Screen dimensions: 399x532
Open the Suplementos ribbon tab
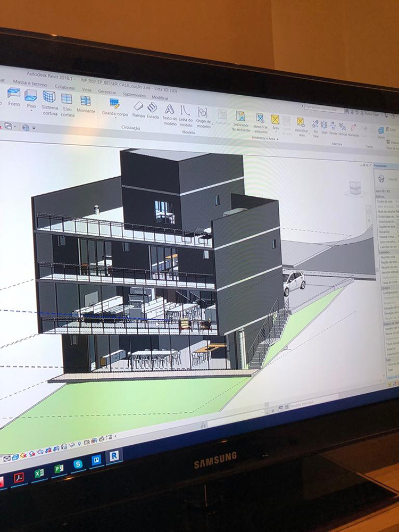tap(134, 95)
